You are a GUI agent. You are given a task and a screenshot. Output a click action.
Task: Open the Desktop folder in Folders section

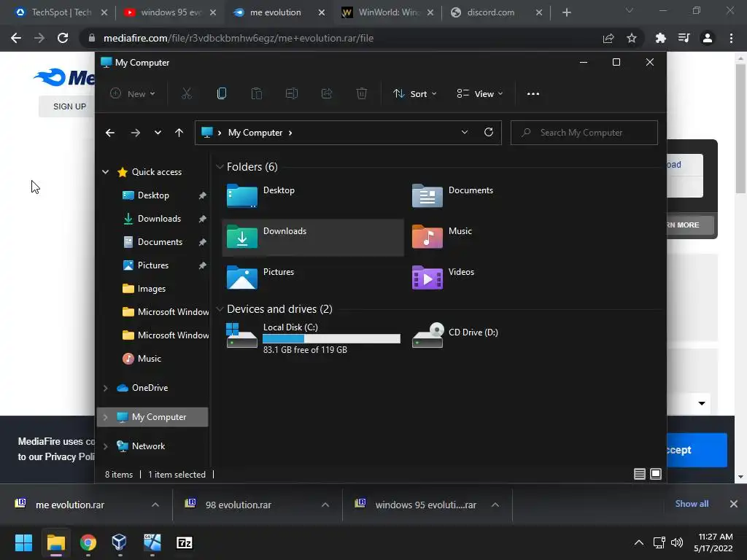click(313, 196)
